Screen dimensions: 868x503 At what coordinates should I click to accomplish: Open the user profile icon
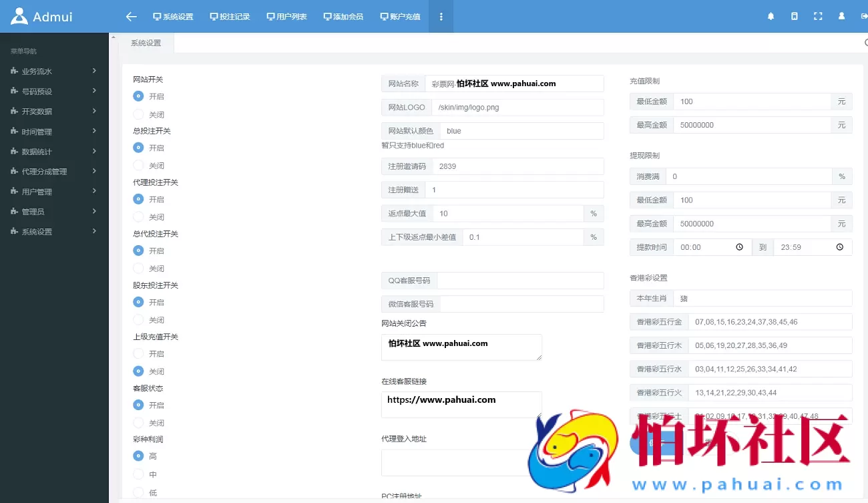(841, 16)
